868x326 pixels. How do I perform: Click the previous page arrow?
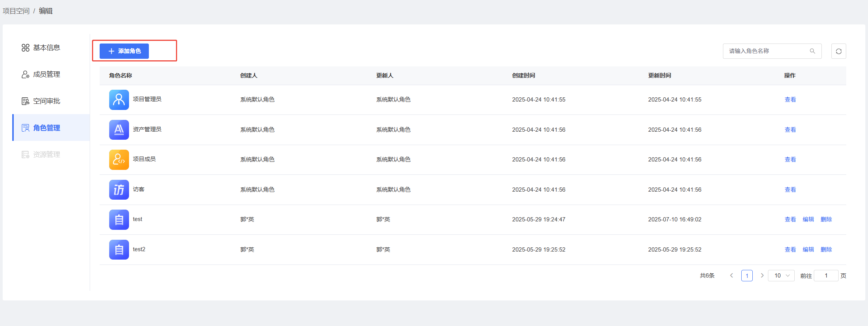click(731, 276)
